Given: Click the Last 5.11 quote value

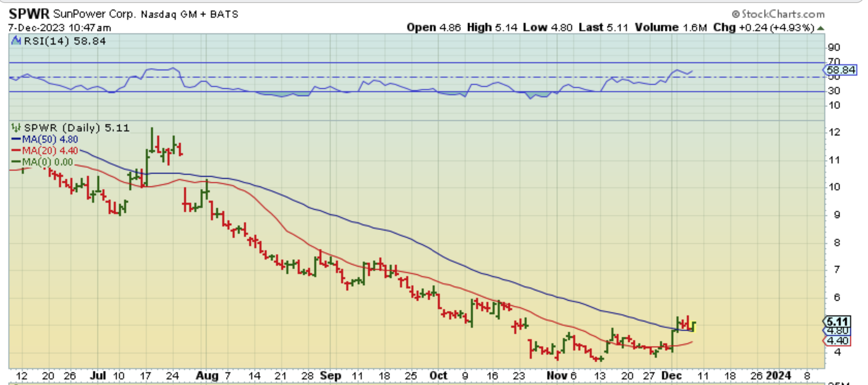Looking at the screenshot, I should [603, 28].
